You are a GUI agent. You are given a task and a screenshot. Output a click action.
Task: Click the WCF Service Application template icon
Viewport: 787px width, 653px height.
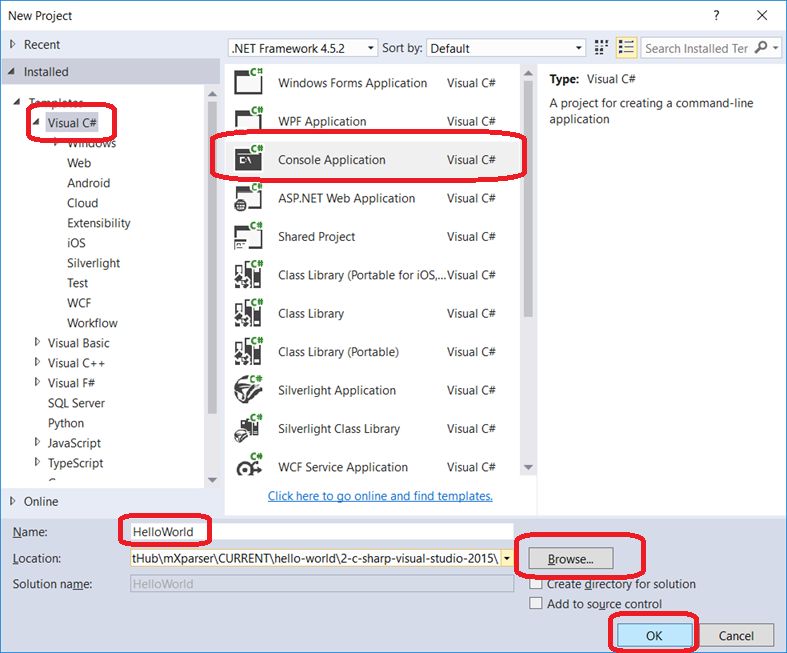(248, 465)
